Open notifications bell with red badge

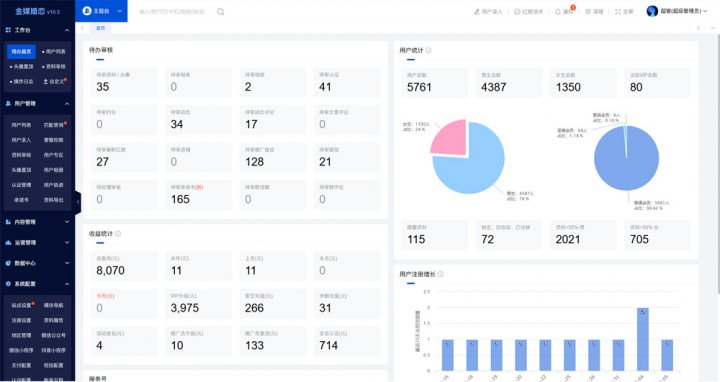(558, 11)
